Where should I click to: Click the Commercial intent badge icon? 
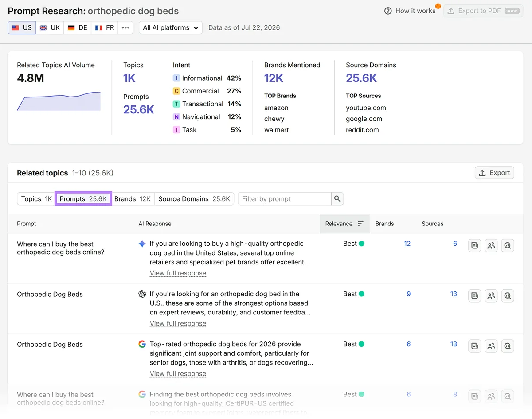click(x=176, y=91)
